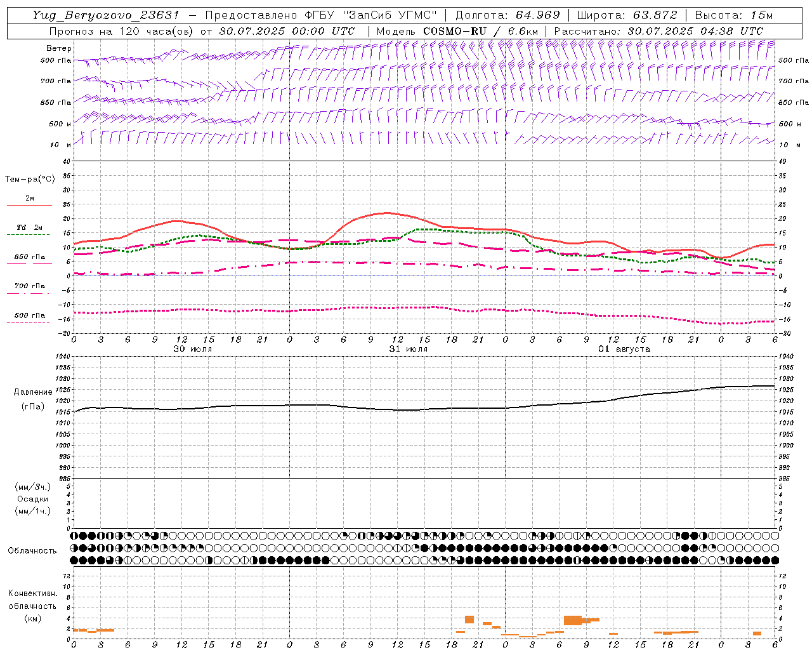Click the 31 июля date label

(x=409, y=349)
